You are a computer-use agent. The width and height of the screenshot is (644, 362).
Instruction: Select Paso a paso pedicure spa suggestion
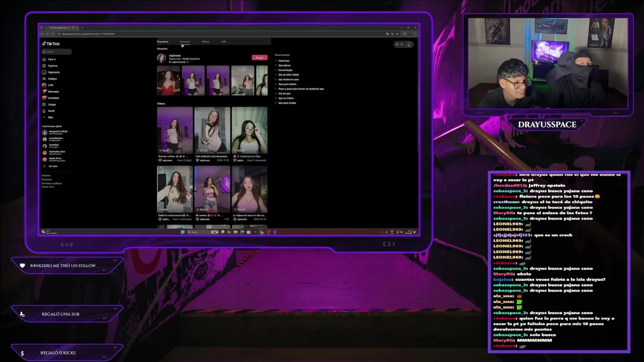point(301,89)
